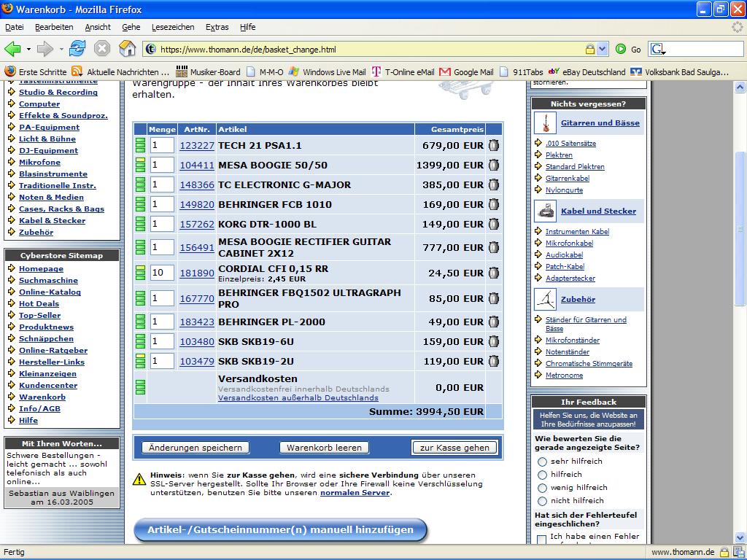Open the back button history dropdown arrow
The width and height of the screenshot is (747, 560).
(x=28, y=49)
